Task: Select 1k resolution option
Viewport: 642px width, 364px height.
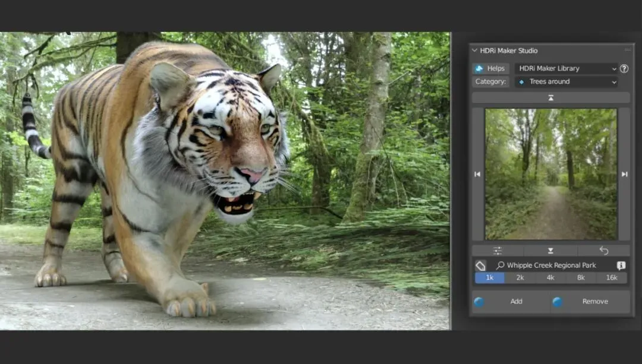Action: click(x=489, y=278)
